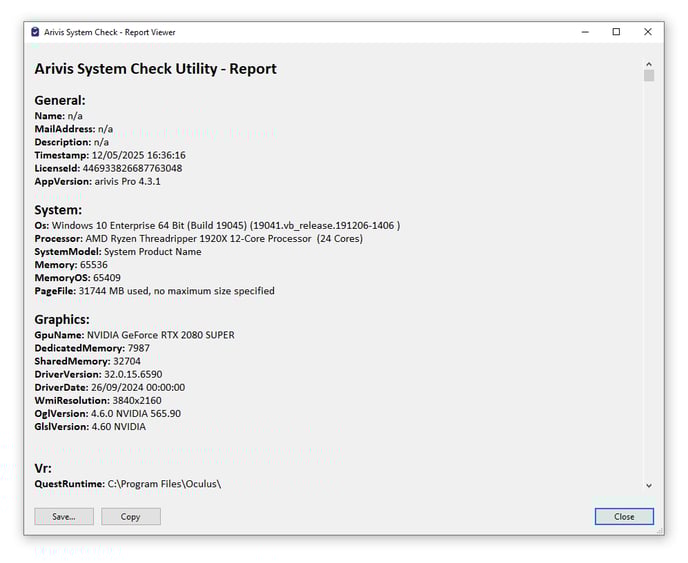688x563 pixels.
Task: Click the General section heading
Action: tap(60, 100)
